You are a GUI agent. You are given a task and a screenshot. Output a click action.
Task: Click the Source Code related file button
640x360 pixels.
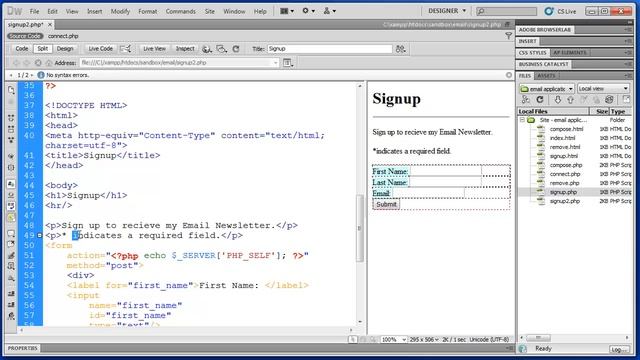[25, 36]
